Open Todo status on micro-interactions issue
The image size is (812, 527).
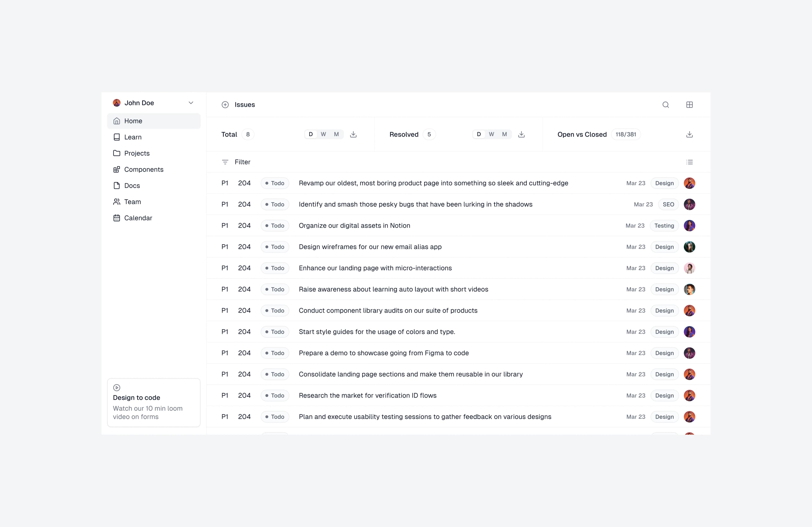275,268
